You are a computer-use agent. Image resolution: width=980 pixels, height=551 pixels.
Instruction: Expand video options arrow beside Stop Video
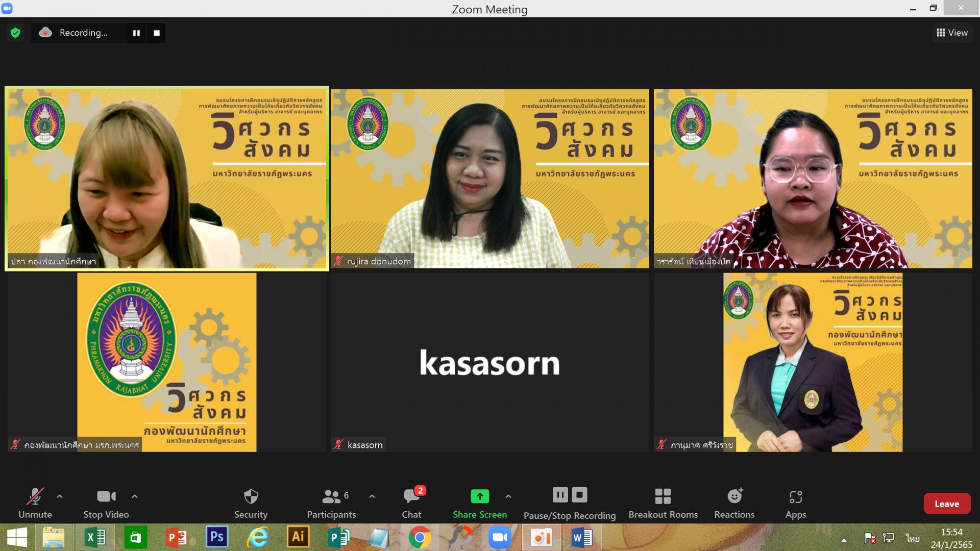[135, 496]
